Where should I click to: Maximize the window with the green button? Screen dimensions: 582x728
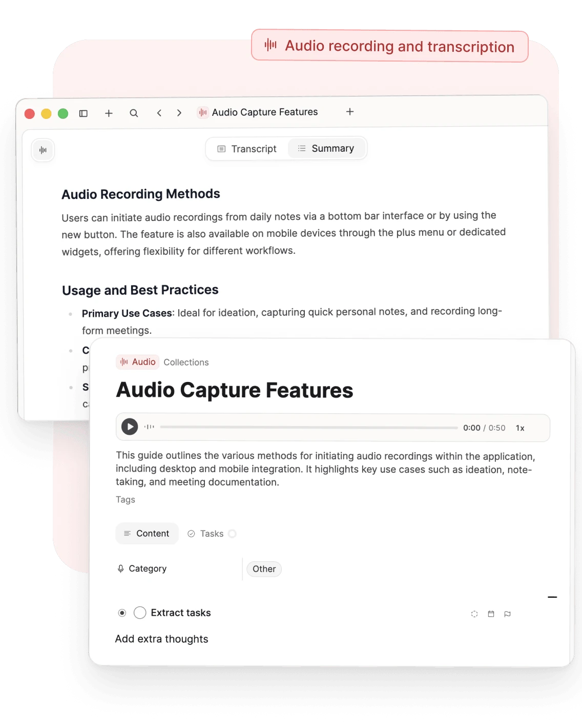click(63, 113)
